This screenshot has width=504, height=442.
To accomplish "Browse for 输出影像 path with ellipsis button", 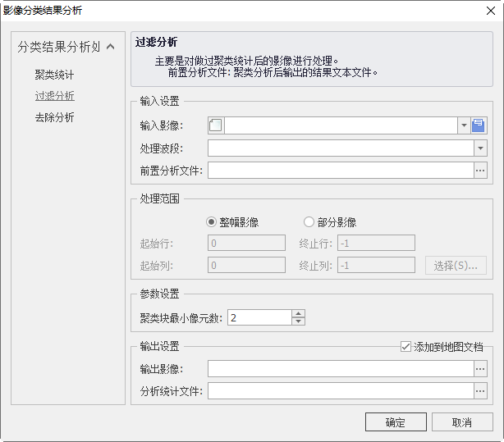I will pyautogui.click(x=480, y=369).
